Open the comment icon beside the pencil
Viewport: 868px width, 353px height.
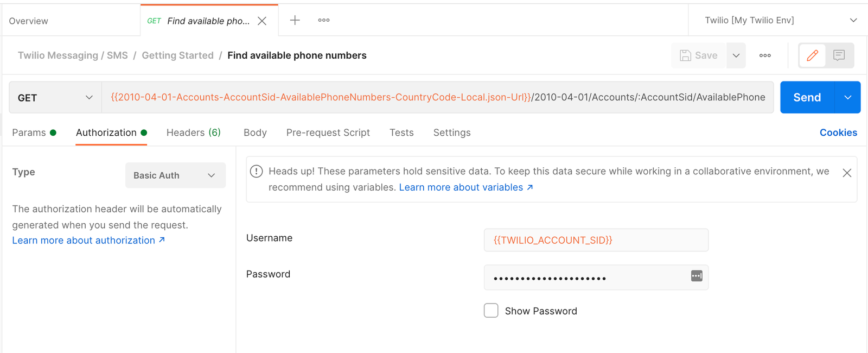click(839, 55)
